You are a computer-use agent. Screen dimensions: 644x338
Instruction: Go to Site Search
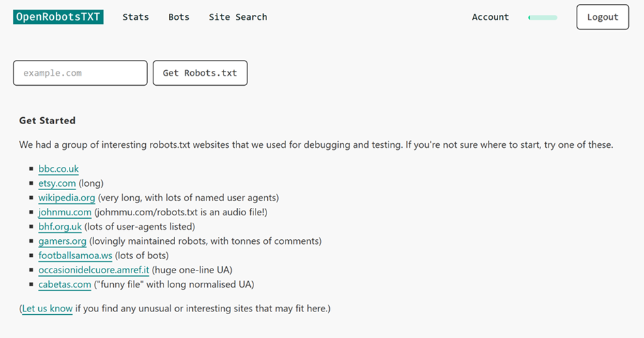tap(238, 17)
